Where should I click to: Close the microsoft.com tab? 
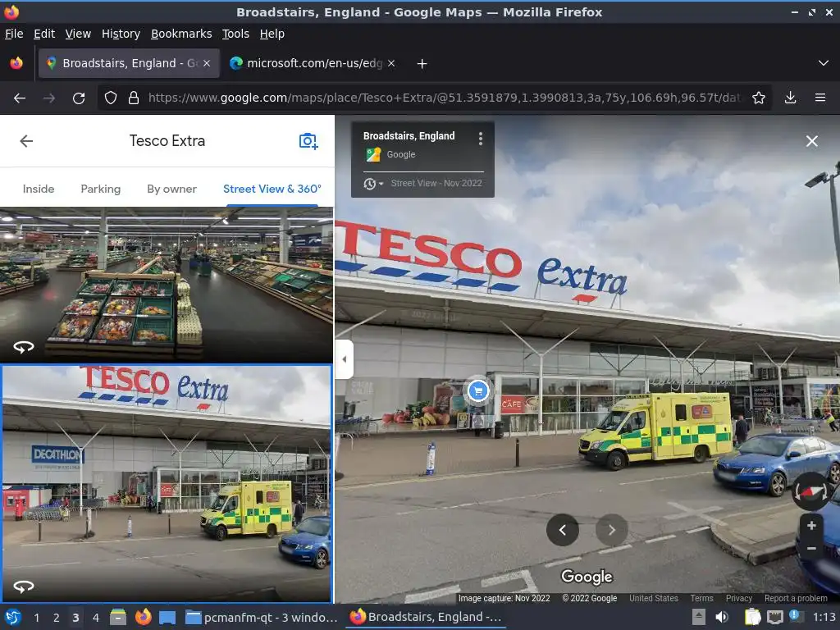(x=391, y=63)
